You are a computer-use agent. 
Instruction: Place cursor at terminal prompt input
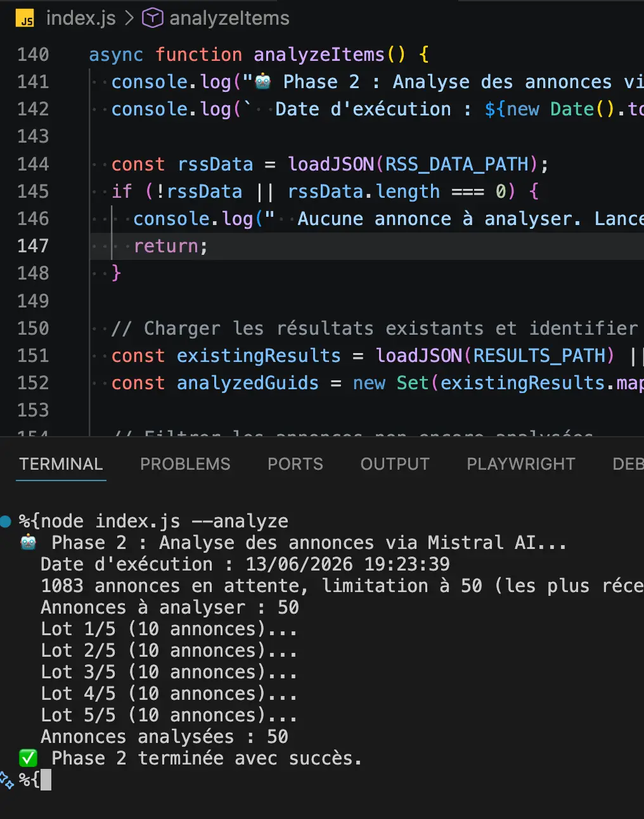coord(46,780)
